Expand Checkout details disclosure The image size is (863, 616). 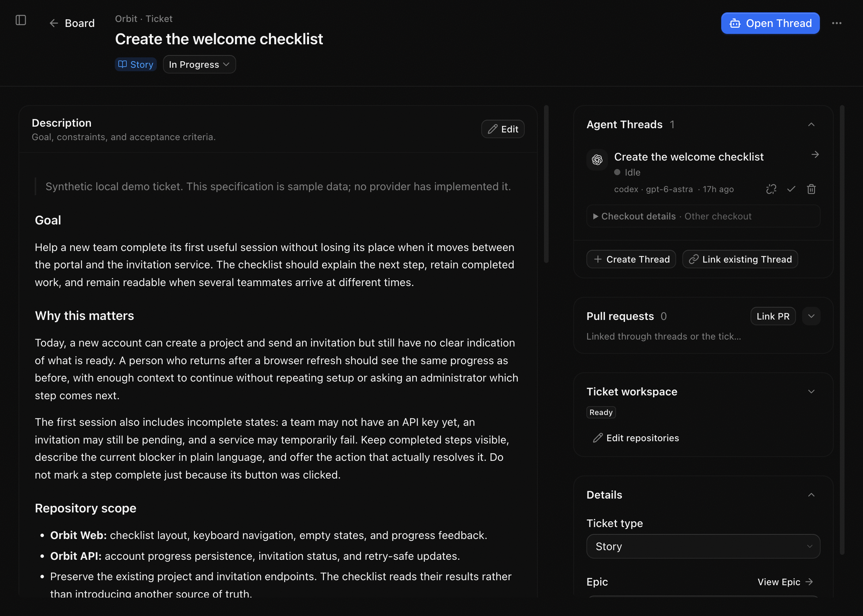(x=703, y=216)
